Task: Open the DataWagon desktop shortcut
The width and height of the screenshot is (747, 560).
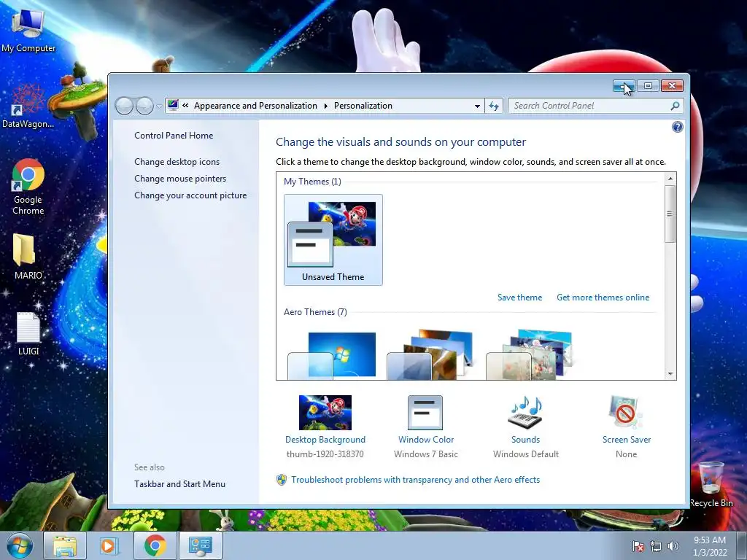Action: coord(28,105)
